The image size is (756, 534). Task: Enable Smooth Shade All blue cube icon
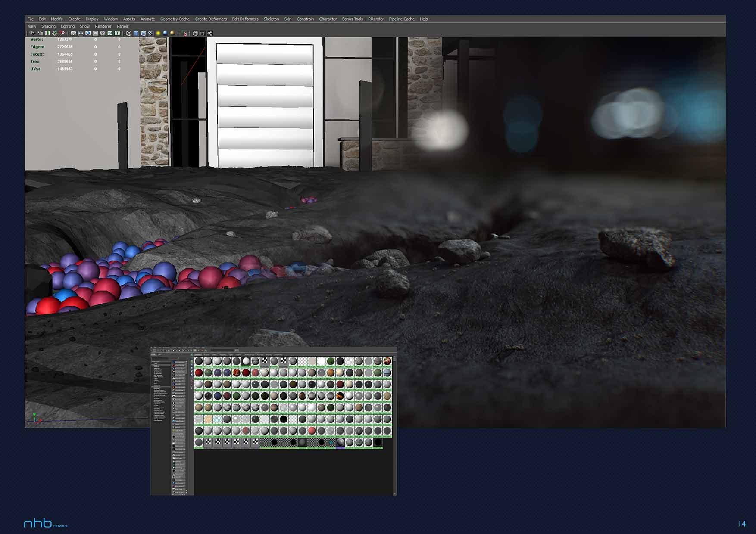pyautogui.click(x=136, y=33)
